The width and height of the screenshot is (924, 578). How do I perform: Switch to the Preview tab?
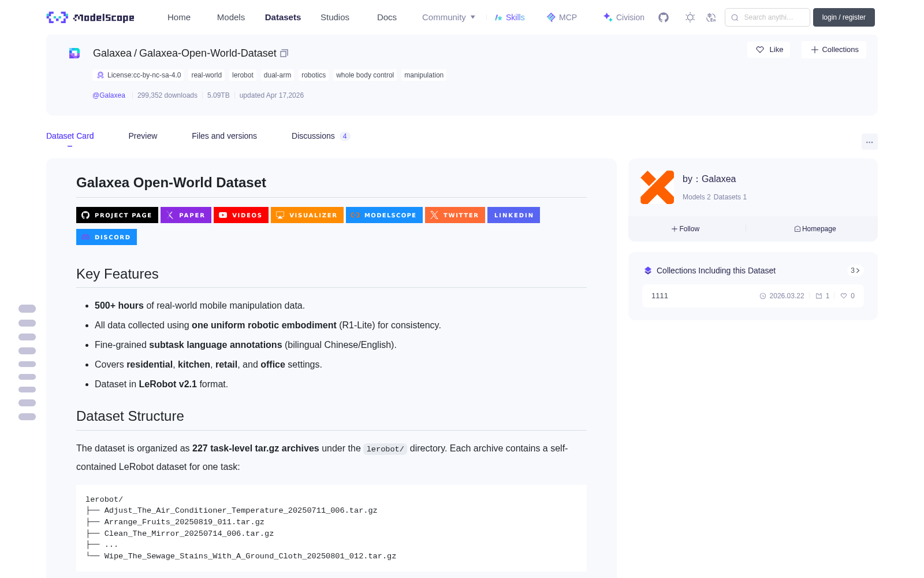(143, 136)
